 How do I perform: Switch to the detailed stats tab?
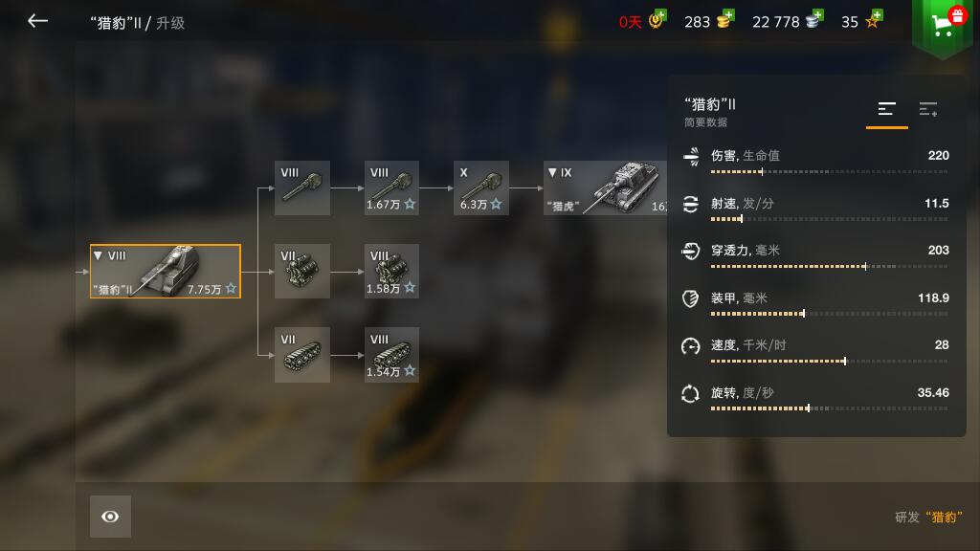928,110
